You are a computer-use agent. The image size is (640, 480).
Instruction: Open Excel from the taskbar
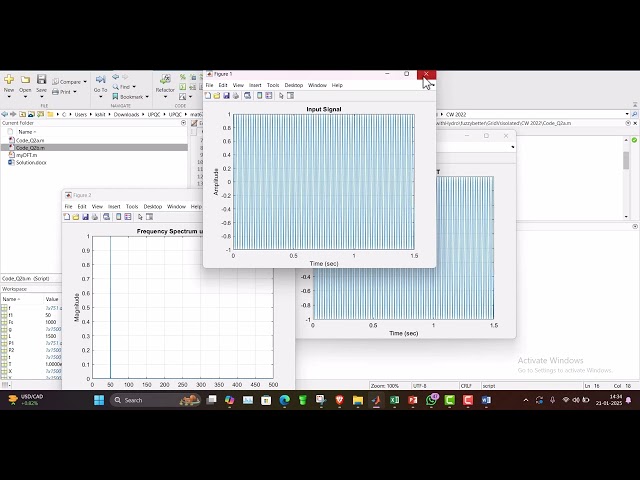394,400
